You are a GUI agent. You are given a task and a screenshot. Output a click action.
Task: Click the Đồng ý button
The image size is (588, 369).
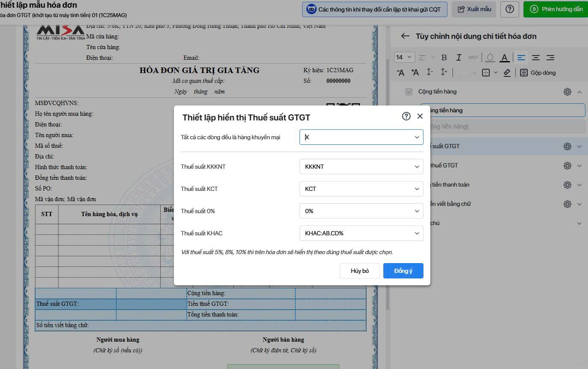click(x=403, y=271)
